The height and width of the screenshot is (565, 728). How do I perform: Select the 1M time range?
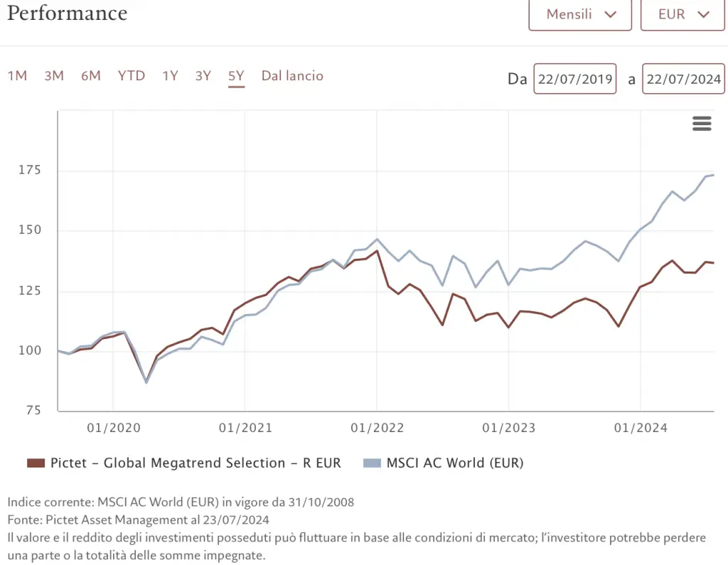(17, 76)
